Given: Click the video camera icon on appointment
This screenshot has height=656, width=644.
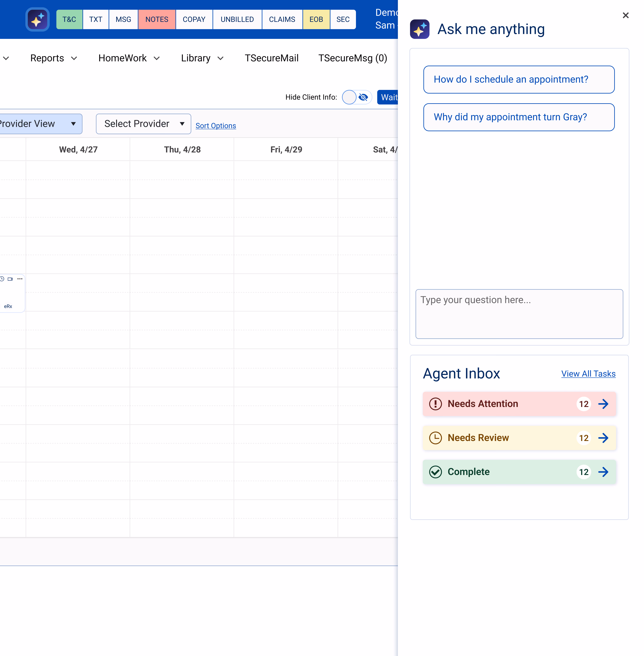Looking at the screenshot, I should tap(10, 279).
